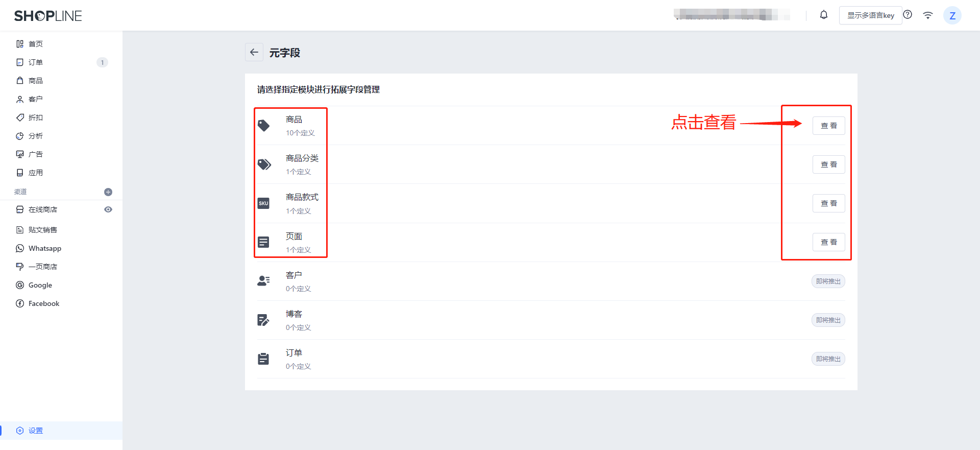Screen dimensions: 980x450
Task: Click the 显示多语言key button
Action: 871,15
